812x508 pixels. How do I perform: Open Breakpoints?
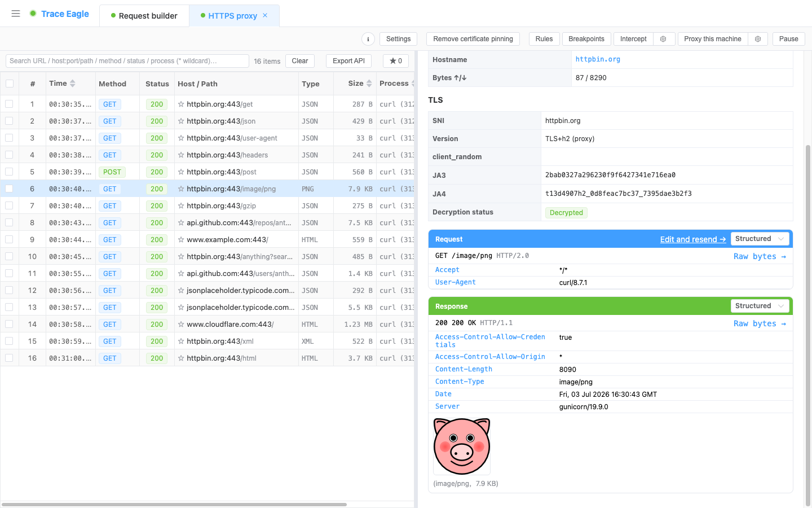click(x=586, y=39)
